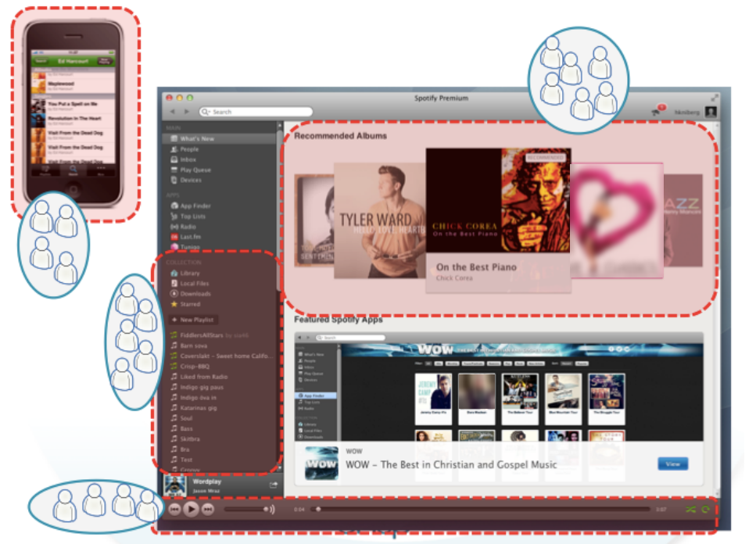Open the Chick Corea artist link
Image resolution: width=756 pixels, height=544 pixels.
[x=454, y=278]
